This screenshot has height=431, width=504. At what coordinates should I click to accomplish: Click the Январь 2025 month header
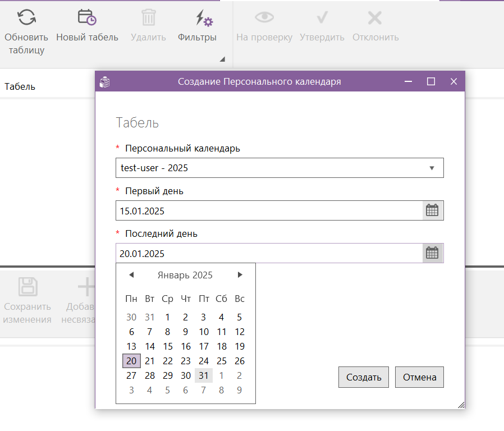click(185, 275)
